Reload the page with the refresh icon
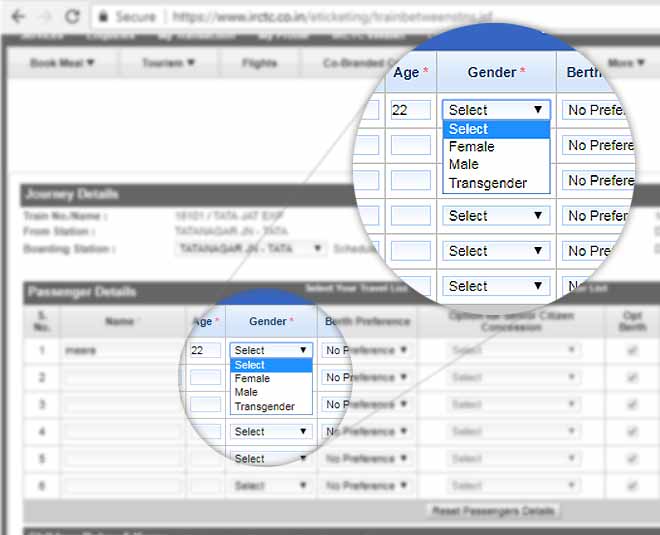 pos(72,17)
